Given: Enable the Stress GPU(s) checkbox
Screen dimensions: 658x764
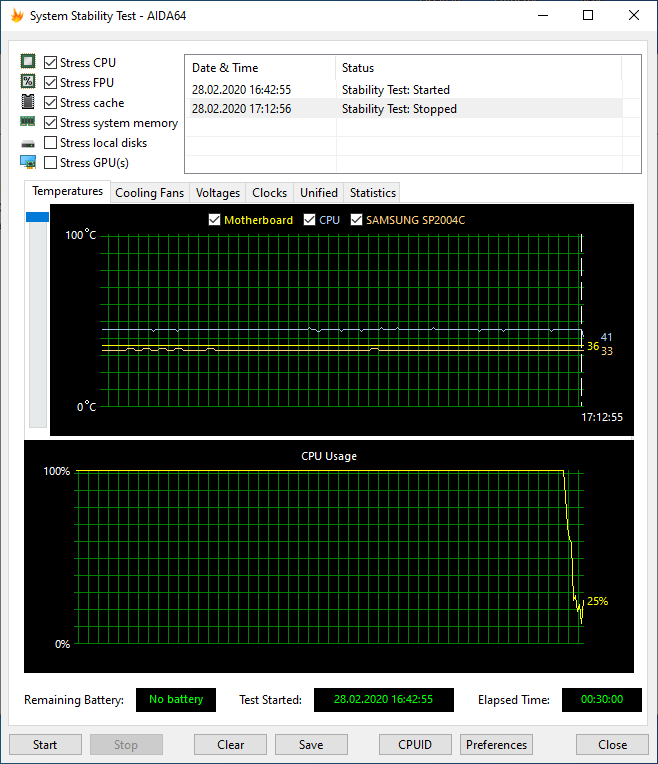Looking at the screenshot, I should [x=50, y=162].
